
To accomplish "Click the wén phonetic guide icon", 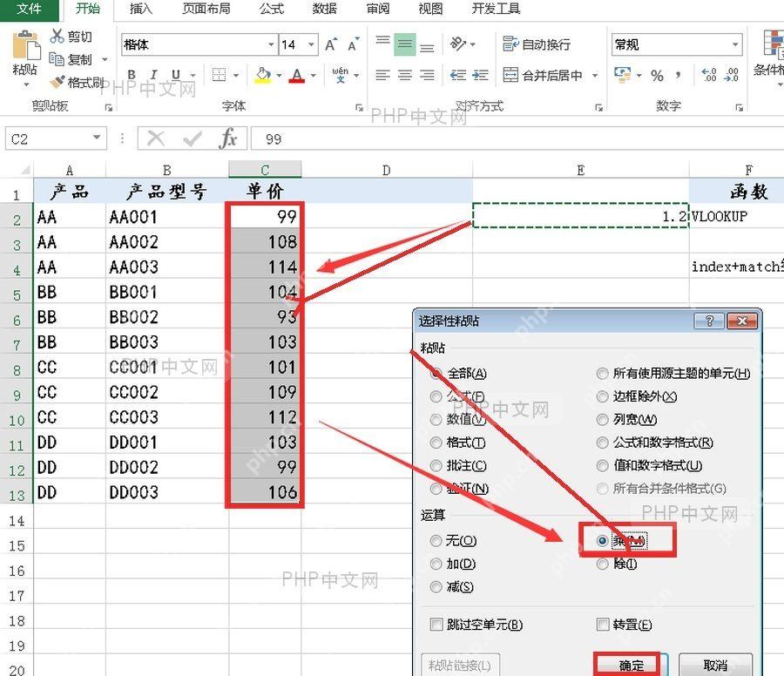I will [x=340, y=75].
